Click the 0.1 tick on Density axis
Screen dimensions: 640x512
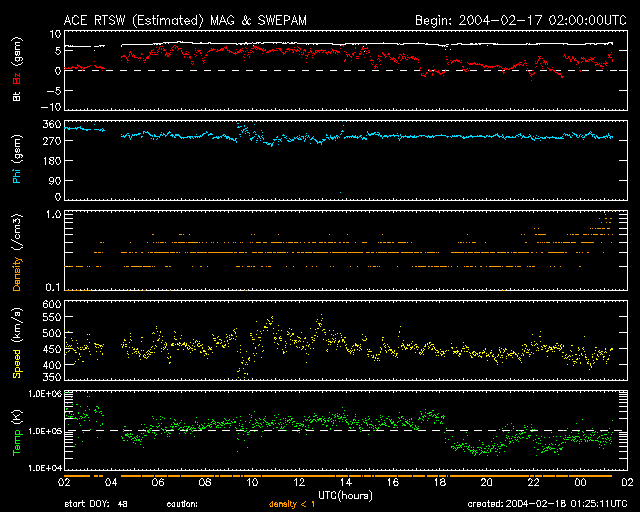click(x=54, y=288)
